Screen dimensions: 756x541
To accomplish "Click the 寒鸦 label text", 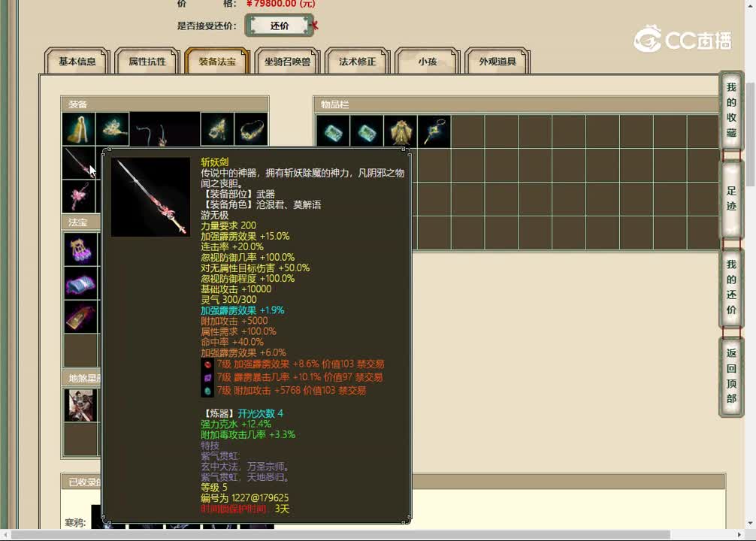I will 75,523.
